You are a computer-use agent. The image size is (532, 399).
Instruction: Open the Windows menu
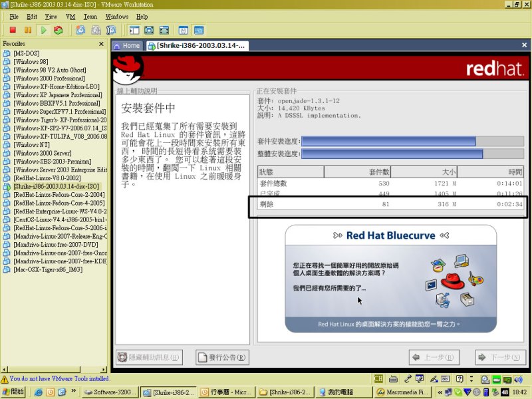[x=117, y=17]
